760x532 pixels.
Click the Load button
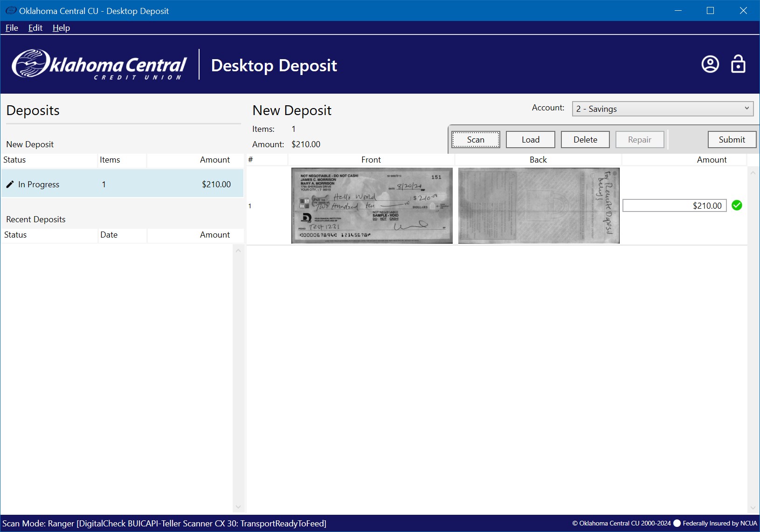pyautogui.click(x=531, y=139)
